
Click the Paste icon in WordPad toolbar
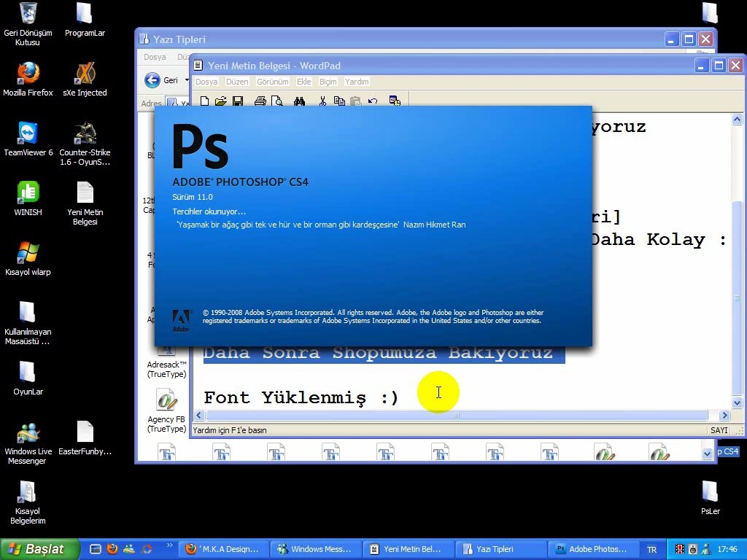tap(355, 101)
